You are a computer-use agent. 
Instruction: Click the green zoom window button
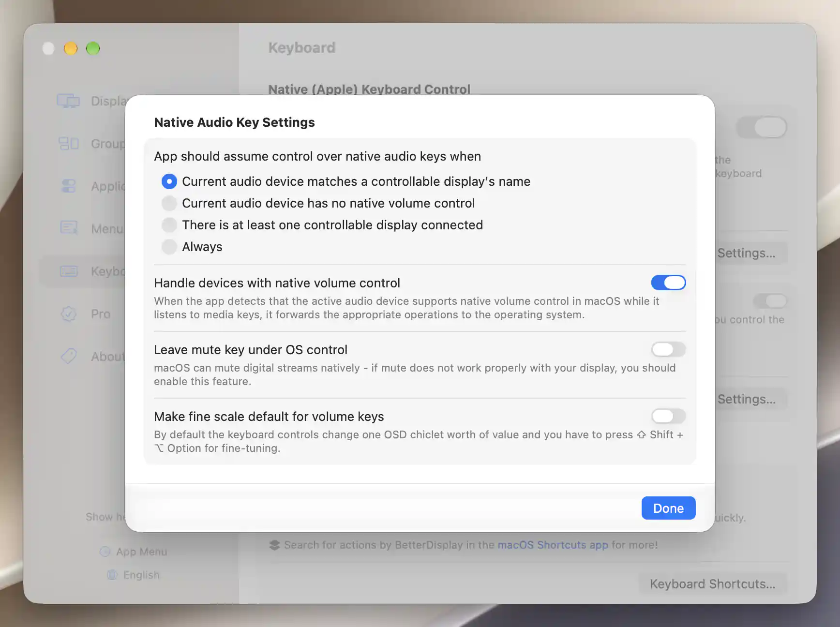pyautogui.click(x=93, y=48)
